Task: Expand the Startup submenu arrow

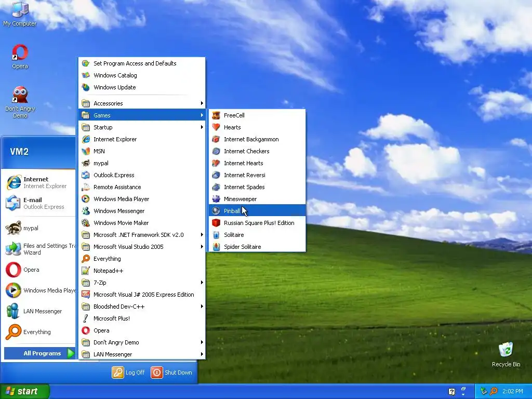Action: [202, 127]
